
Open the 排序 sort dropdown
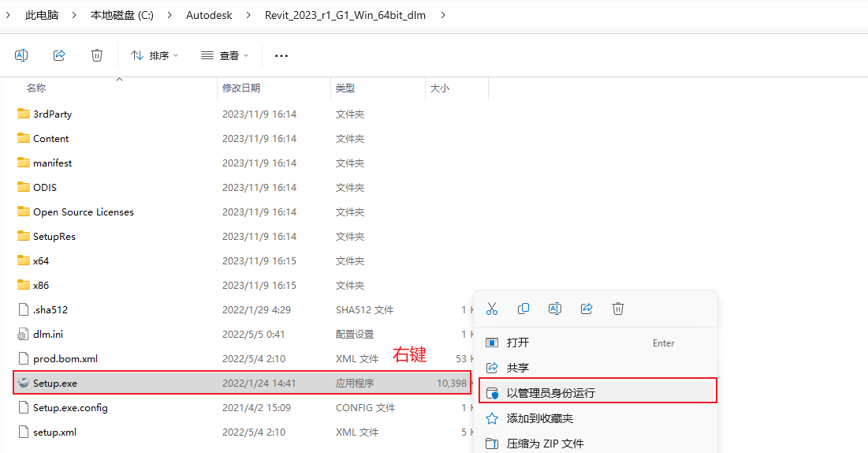[x=155, y=55]
